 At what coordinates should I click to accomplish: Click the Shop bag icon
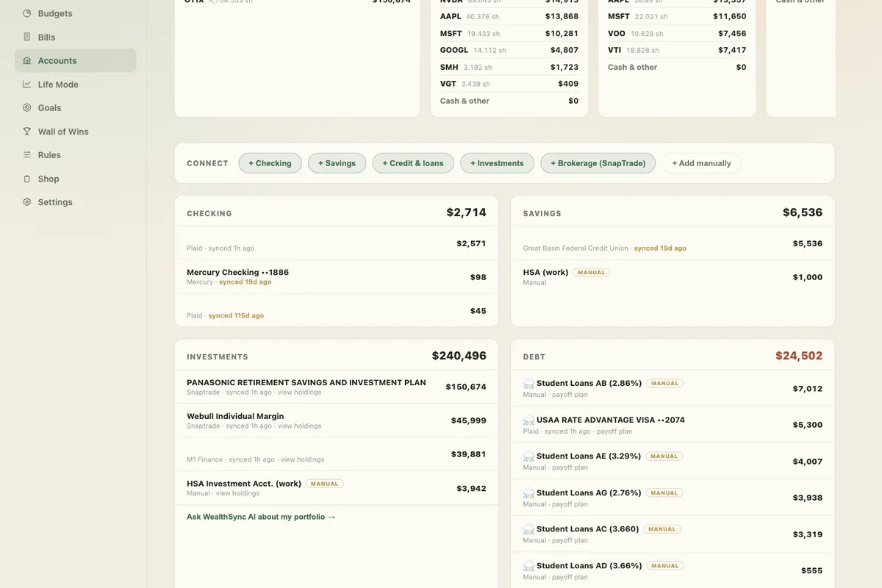point(27,179)
